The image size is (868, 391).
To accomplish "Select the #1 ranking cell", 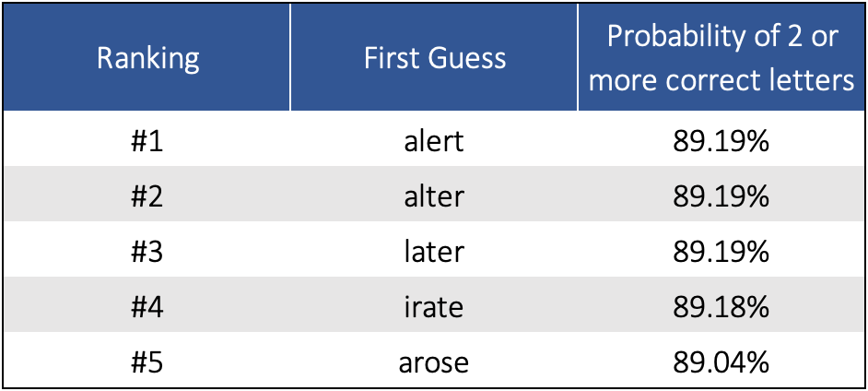I will tap(147, 144).
